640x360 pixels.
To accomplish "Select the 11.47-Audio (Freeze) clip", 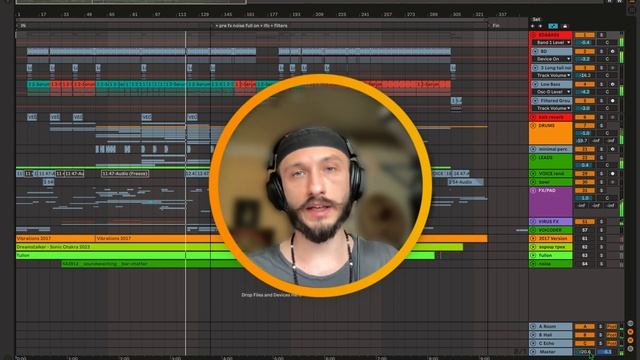I will [125, 174].
